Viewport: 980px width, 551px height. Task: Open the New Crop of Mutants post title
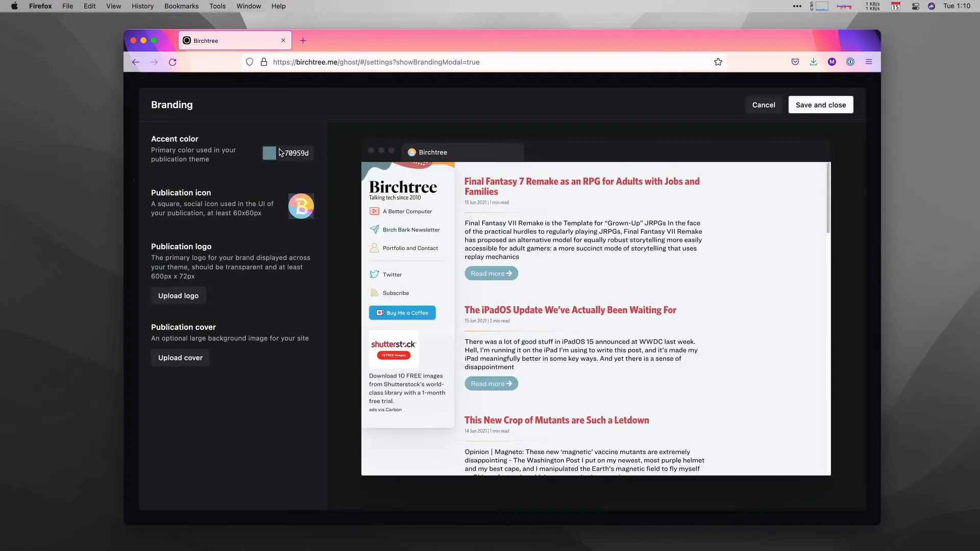557,420
